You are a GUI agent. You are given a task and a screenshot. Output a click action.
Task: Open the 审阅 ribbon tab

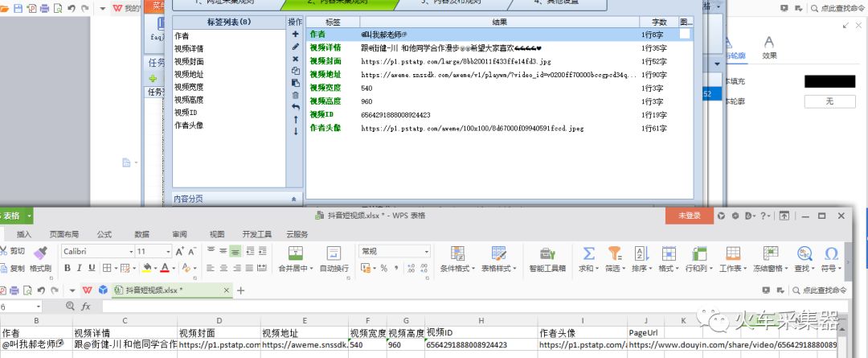click(x=179, y=234)
